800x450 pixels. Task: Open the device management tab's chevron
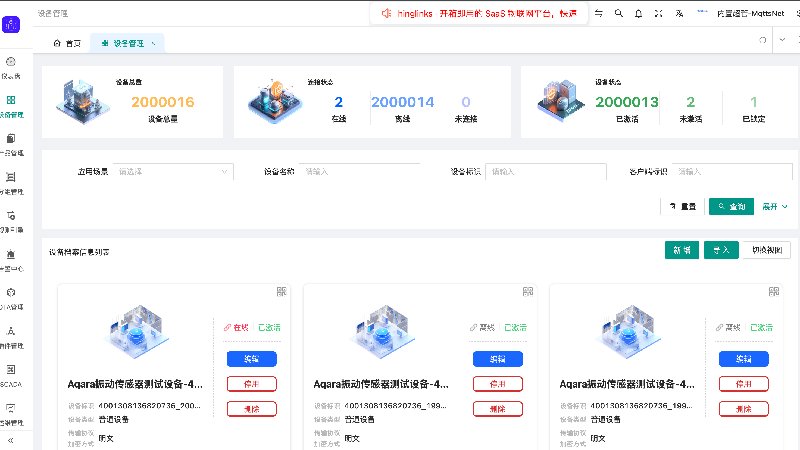[x=154, y=43]
